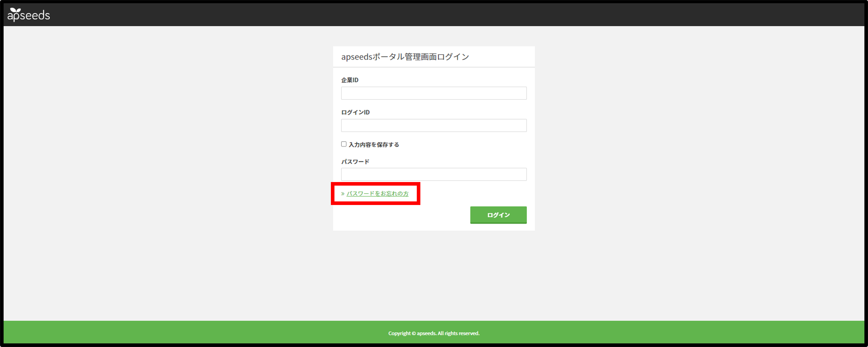This screenshot has width=868, height=347.
Task: Click the forgotten password recovery link
Action: click(x=377, y=194)
